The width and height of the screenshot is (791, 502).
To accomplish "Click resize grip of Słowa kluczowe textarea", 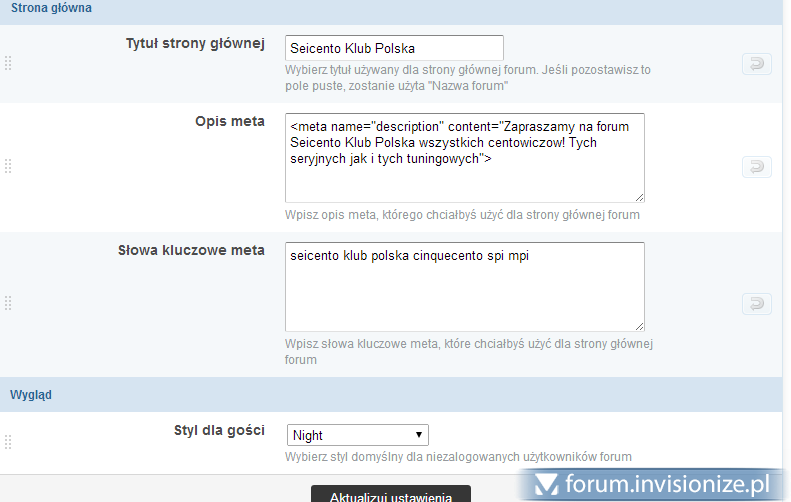I will click(x=639, y=325).
